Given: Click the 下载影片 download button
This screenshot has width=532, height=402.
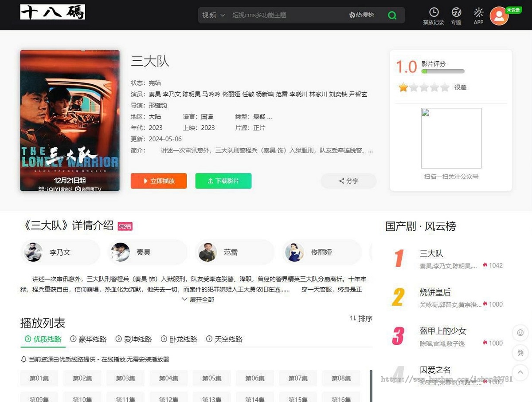Looking at the screenshot, I should [x=223, y=181].
